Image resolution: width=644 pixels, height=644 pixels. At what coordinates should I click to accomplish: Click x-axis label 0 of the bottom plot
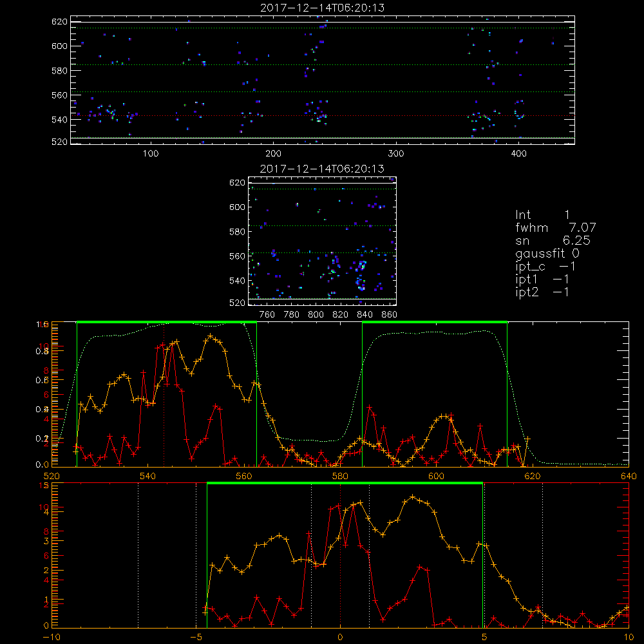pos(340,637)
